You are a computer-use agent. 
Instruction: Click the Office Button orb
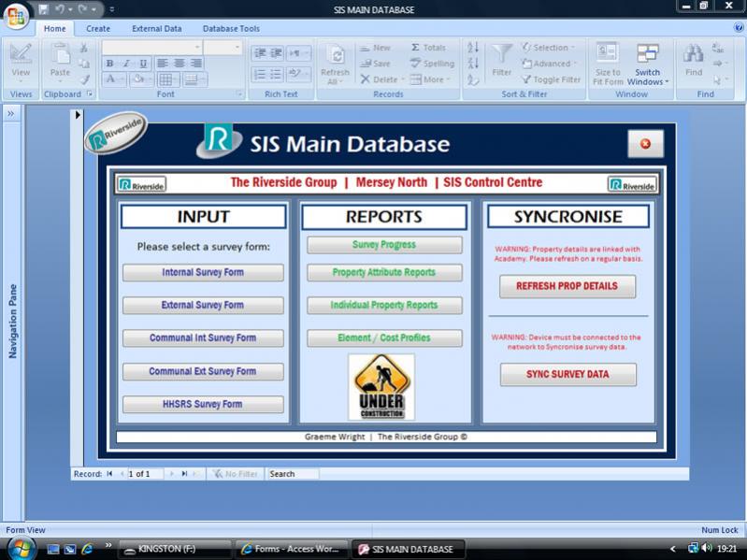click(16, 16)
